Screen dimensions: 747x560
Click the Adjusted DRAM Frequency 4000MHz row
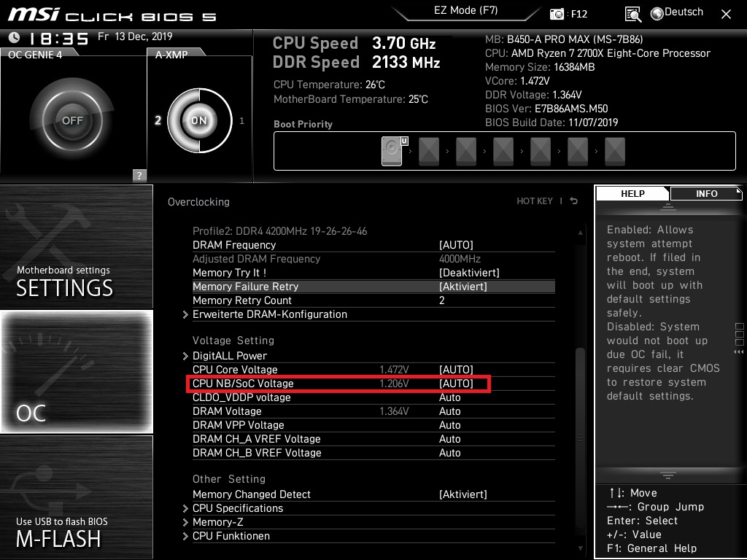pos(373,259)
